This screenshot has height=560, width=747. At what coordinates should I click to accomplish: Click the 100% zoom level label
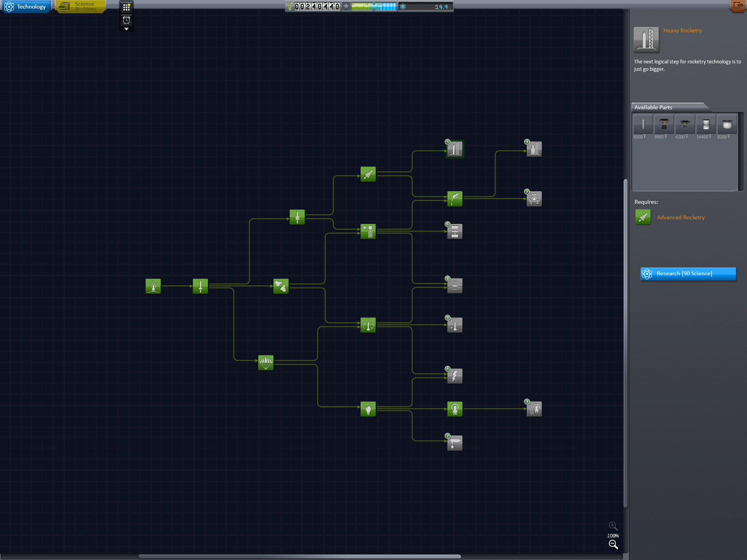(x=613, y=535)
